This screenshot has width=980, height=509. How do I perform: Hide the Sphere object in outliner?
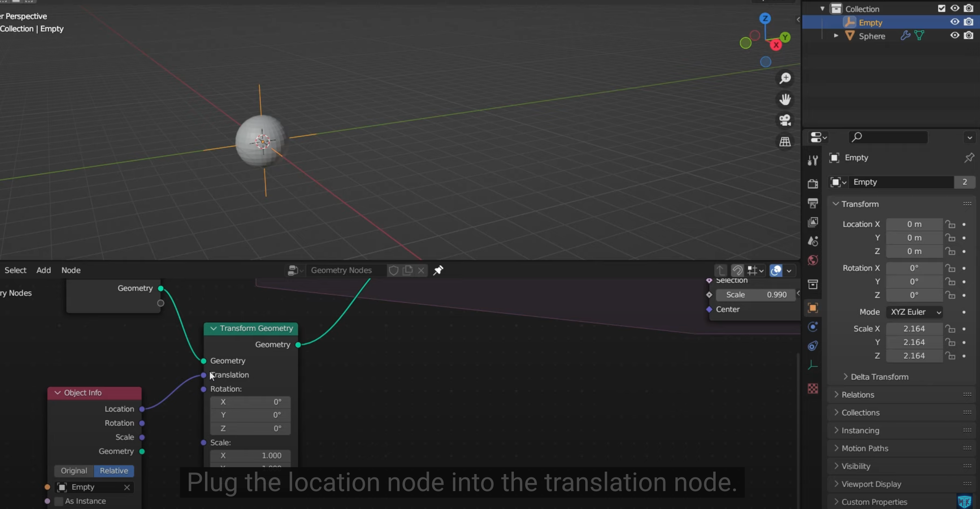955,36
